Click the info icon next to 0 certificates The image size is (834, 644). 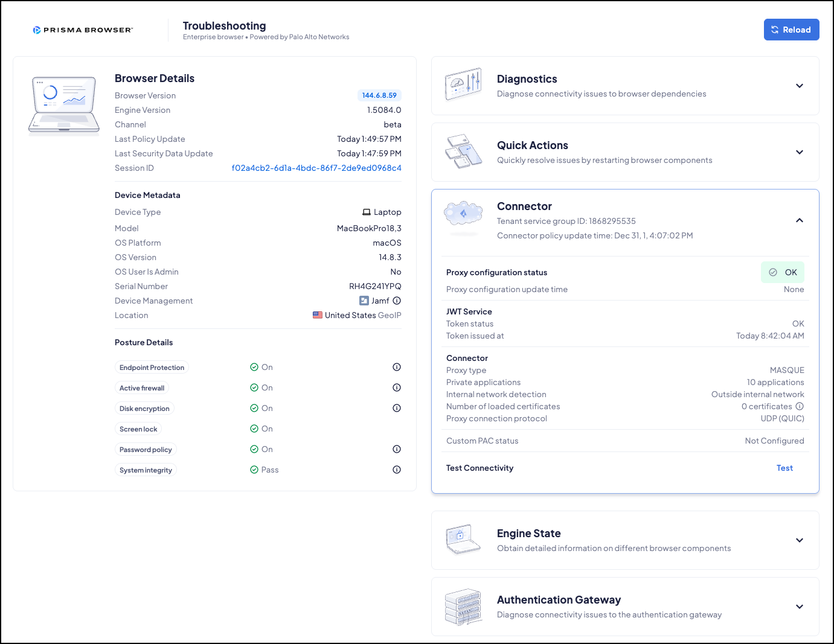pyautogui.click(x=800, y=406)
